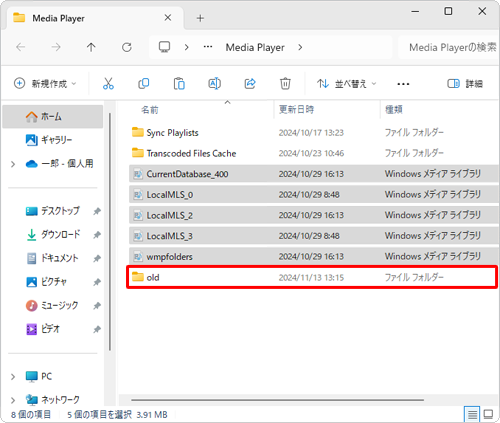Switch to details list view icon in status bar

pyautogui.click(x=472, y=414)
